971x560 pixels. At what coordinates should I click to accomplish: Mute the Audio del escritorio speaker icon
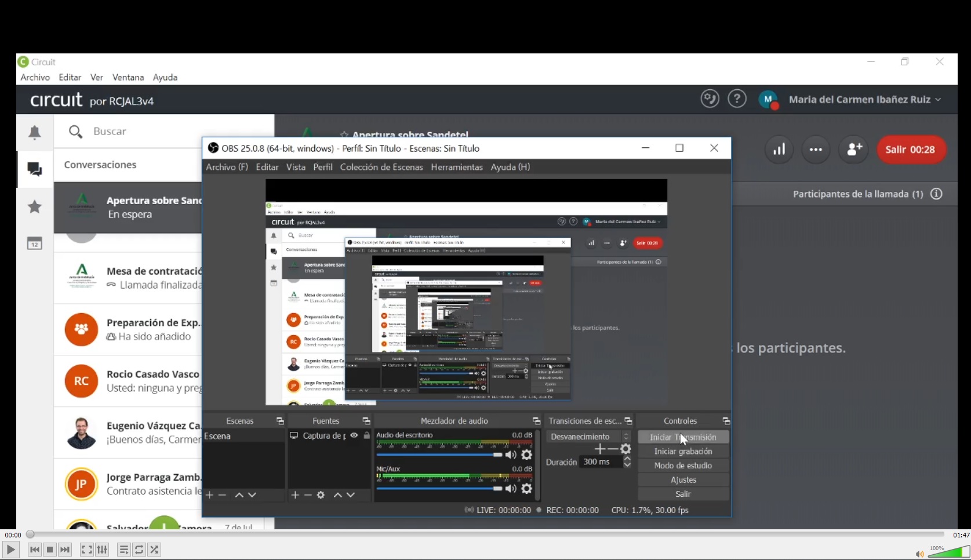511,455
